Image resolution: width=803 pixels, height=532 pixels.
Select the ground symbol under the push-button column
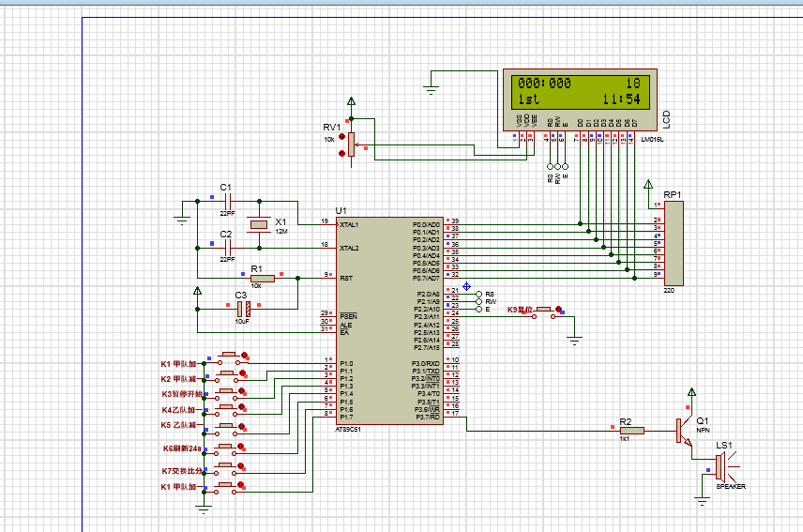(204, 509)
